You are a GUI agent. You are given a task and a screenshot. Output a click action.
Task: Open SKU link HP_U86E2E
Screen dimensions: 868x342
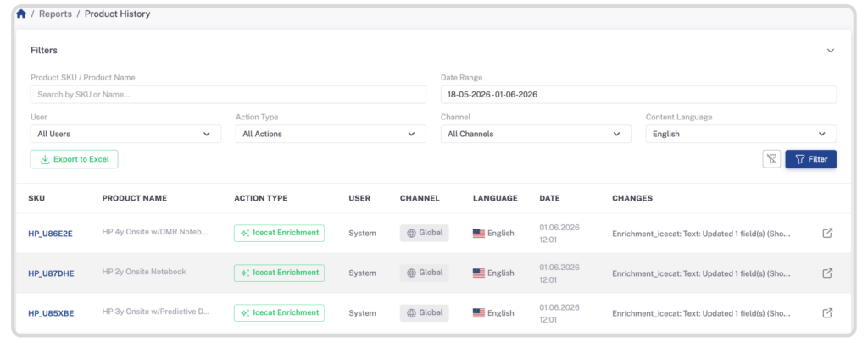tap(50, 234)
